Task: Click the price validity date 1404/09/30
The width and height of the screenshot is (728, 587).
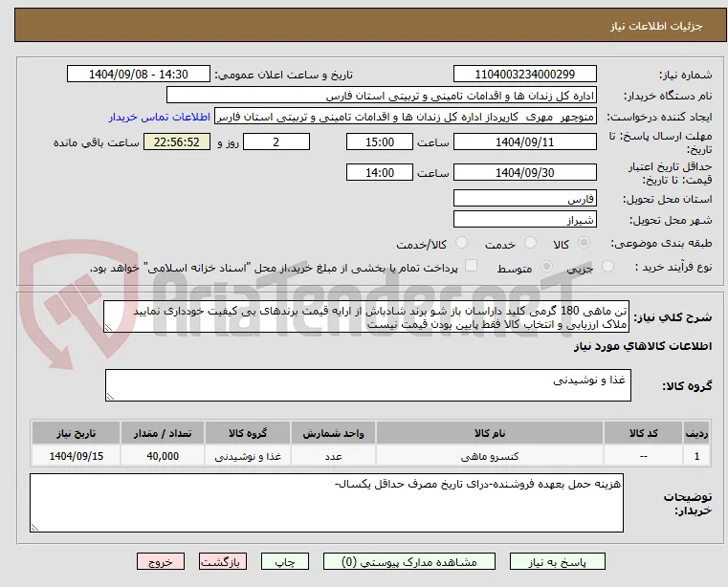Action: pos(524,173)
